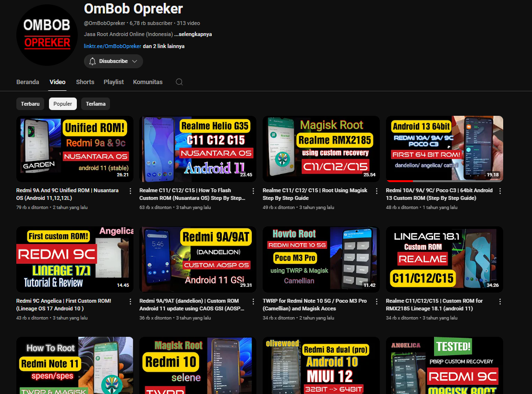The width and height of the screenshot is (532, 394).
Task: Play the Unified ROM Redmi 9a & 9c thumbnail
Action: coord(74,149)
